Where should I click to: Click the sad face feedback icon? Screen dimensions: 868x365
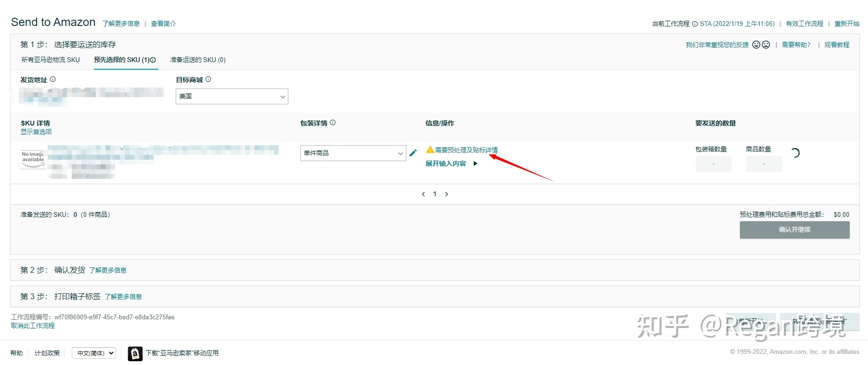[x=766, y=45]
